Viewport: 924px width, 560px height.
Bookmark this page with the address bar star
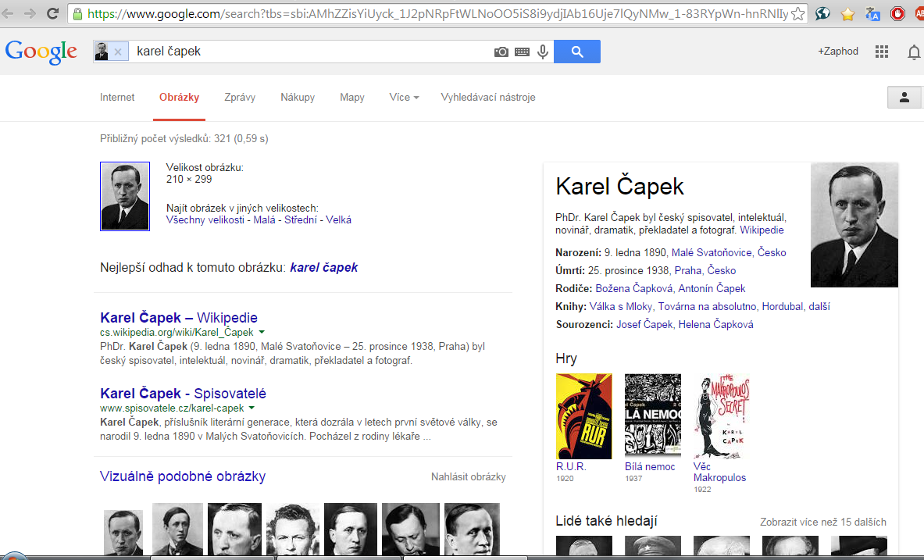(x=797, y=13)
